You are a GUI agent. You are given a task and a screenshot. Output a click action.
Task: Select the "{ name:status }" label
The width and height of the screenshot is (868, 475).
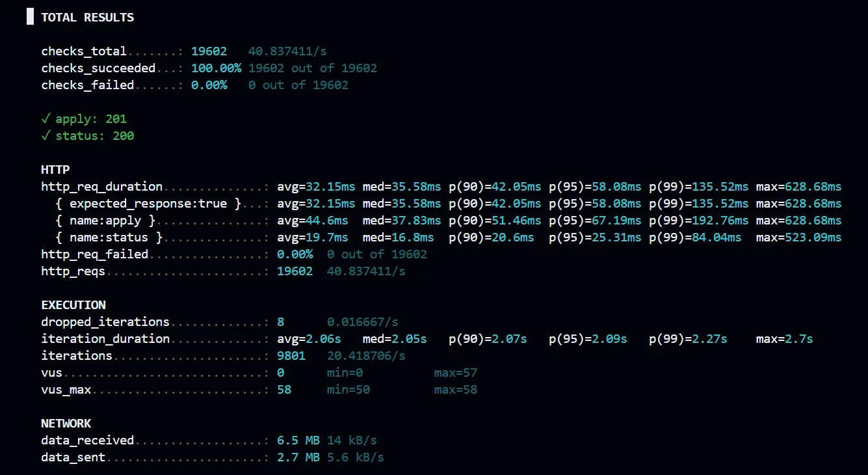point(109,238)
